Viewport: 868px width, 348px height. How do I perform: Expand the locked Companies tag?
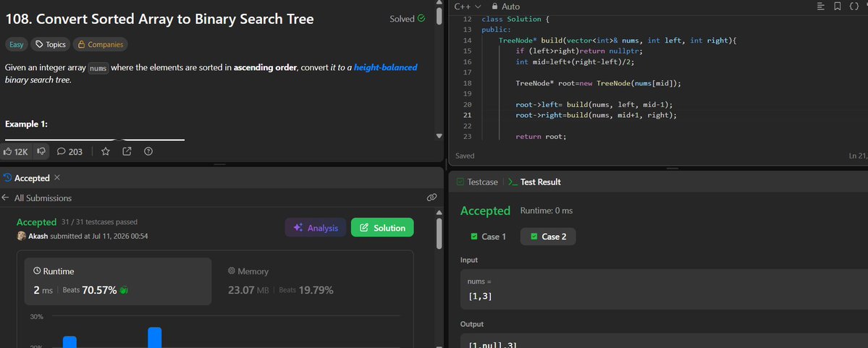point(100,44)
